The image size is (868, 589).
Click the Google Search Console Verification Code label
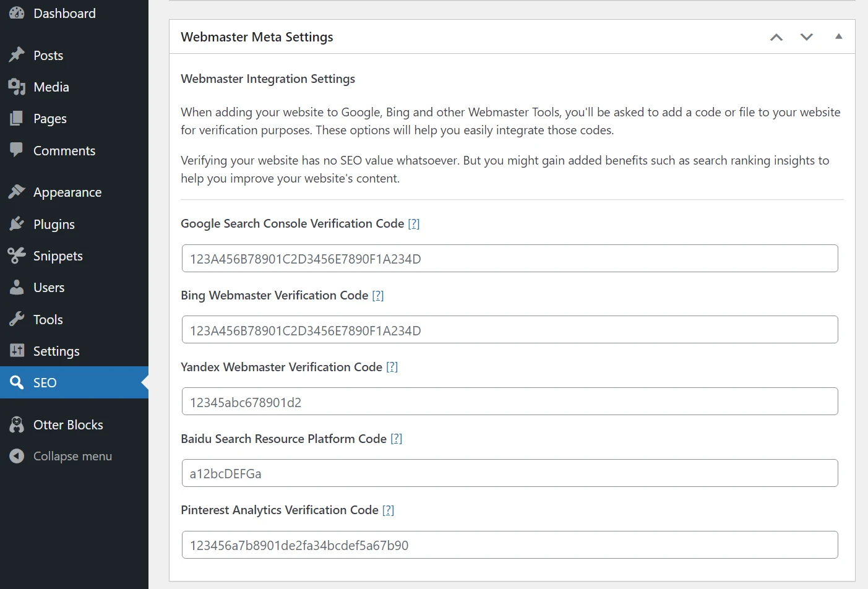pyautogui.click(x=293, y=223)
